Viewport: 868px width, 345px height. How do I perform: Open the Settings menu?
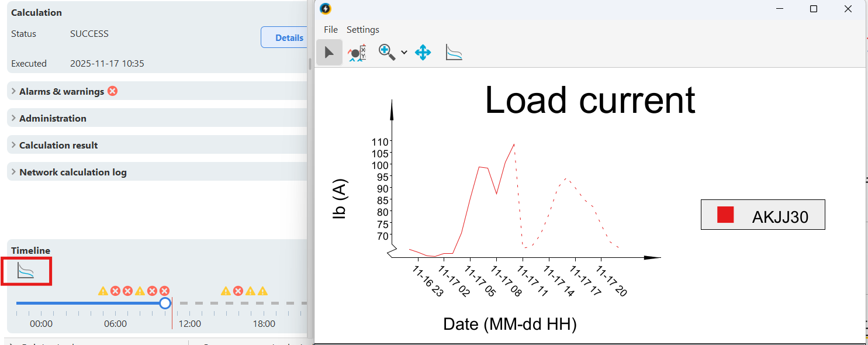pos(362,30)
